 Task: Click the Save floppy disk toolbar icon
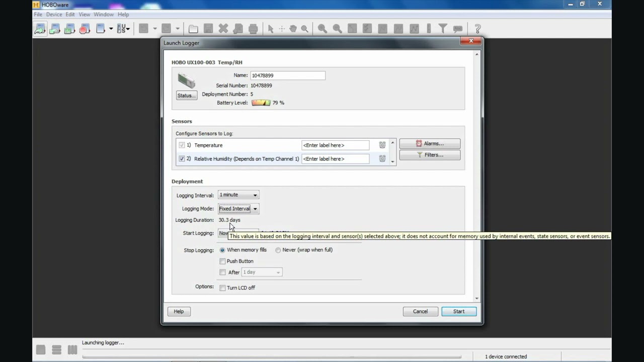pos(208,29)
